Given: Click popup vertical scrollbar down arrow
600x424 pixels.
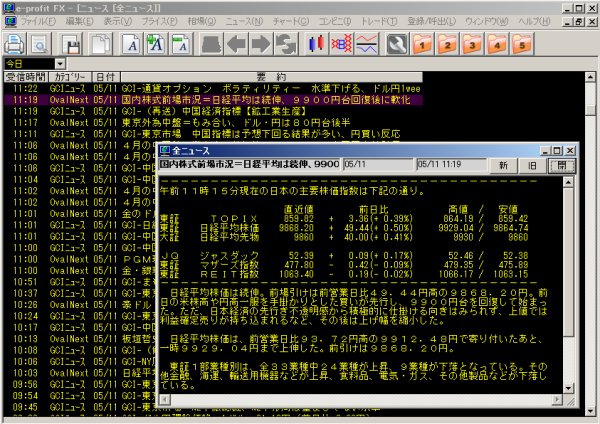Looking at the screenshot, I should 568,388.
